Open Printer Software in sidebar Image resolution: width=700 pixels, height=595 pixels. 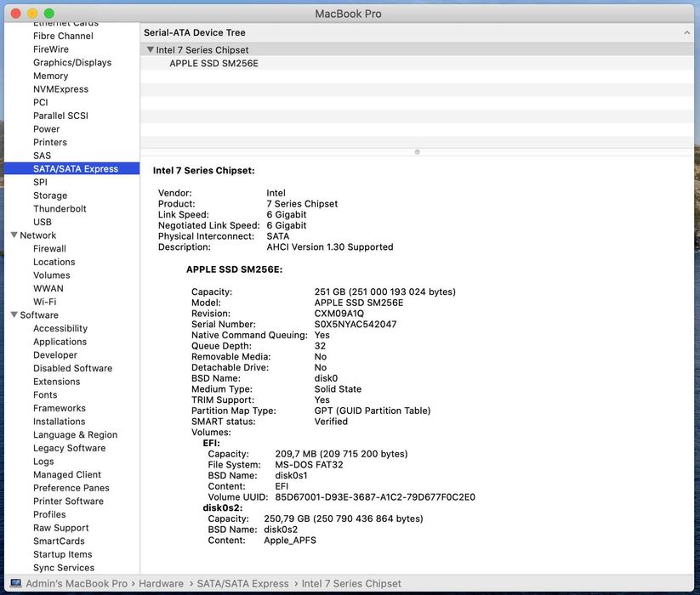[68, 501]
